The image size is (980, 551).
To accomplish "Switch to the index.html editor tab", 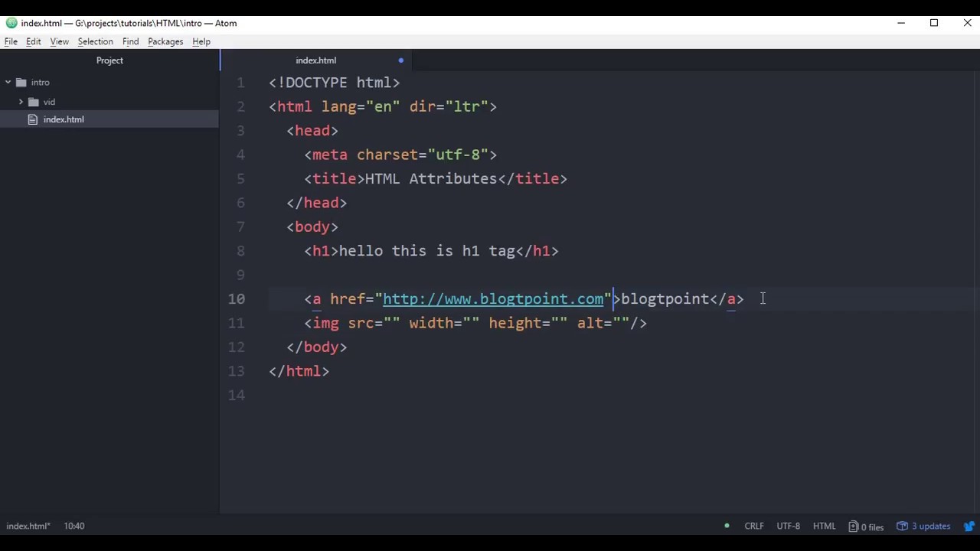I will [x=316, y=60].
